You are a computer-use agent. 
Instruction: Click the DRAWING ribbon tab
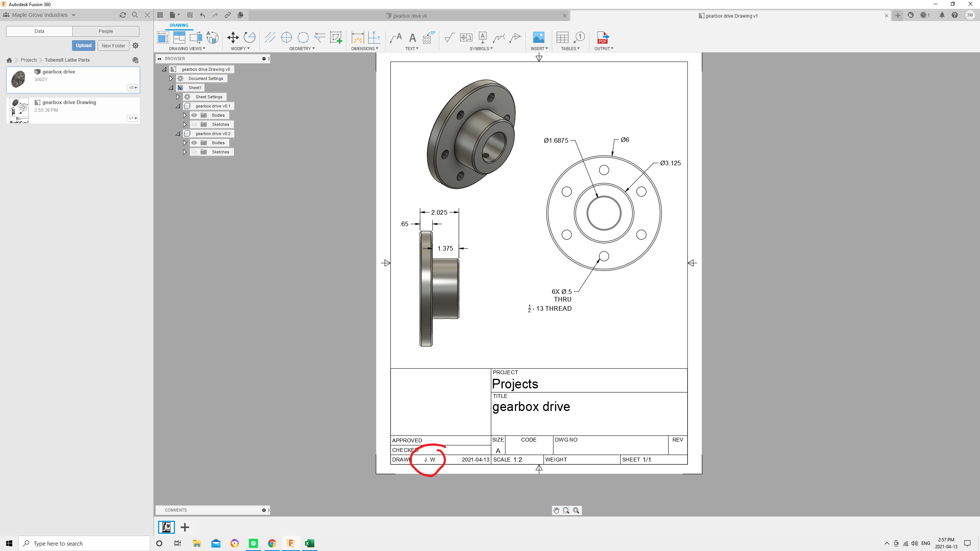179,25
